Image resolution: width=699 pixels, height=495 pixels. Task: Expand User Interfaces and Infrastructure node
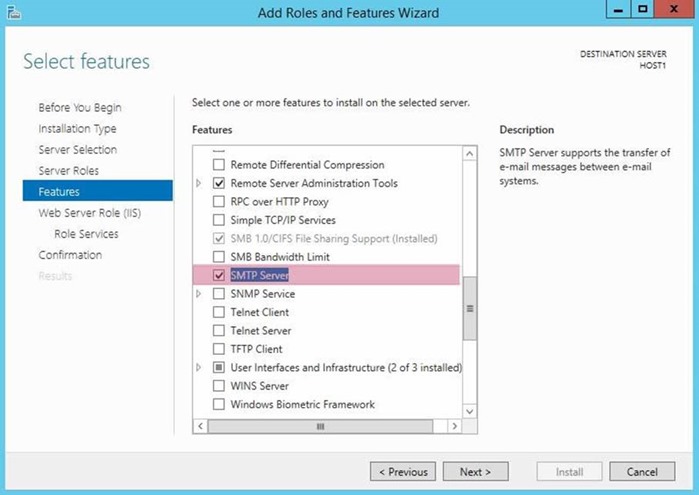(x=199, y=367)
